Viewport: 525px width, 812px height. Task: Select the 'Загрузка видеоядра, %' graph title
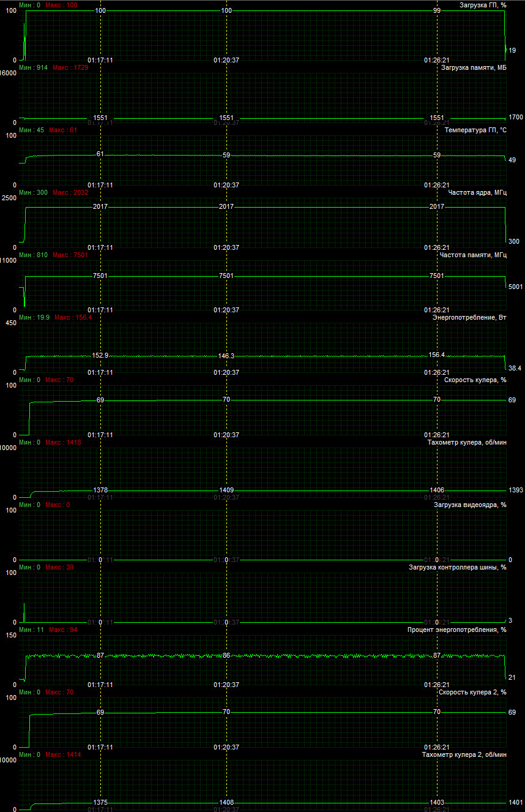click(x=471, y=505)
